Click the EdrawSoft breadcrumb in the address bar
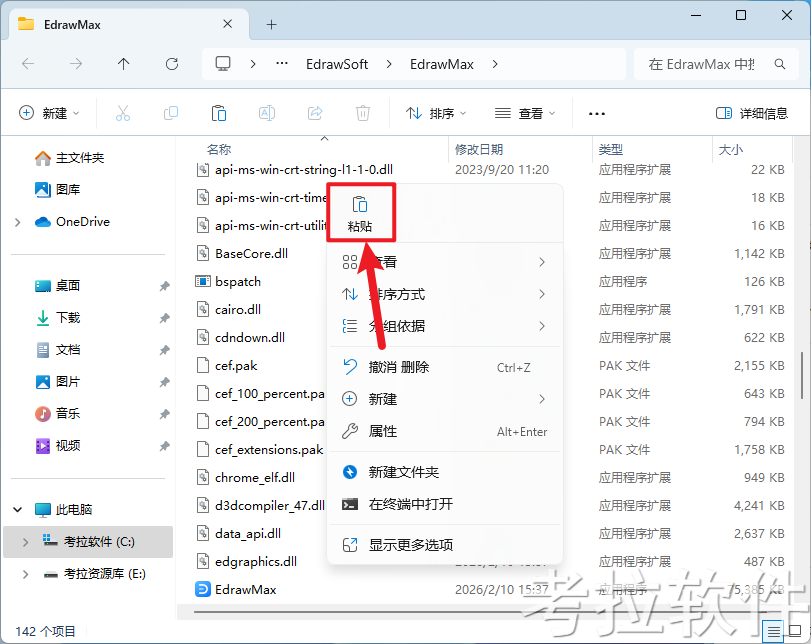Image resolution: width=811 pixels, height=644 pixels. tap(337, 64)
